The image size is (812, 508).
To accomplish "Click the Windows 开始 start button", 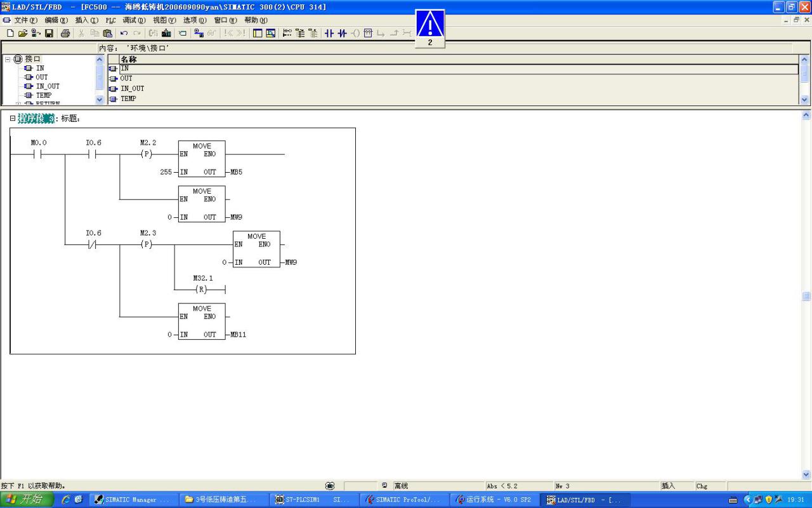I will (x=26, y=500).
